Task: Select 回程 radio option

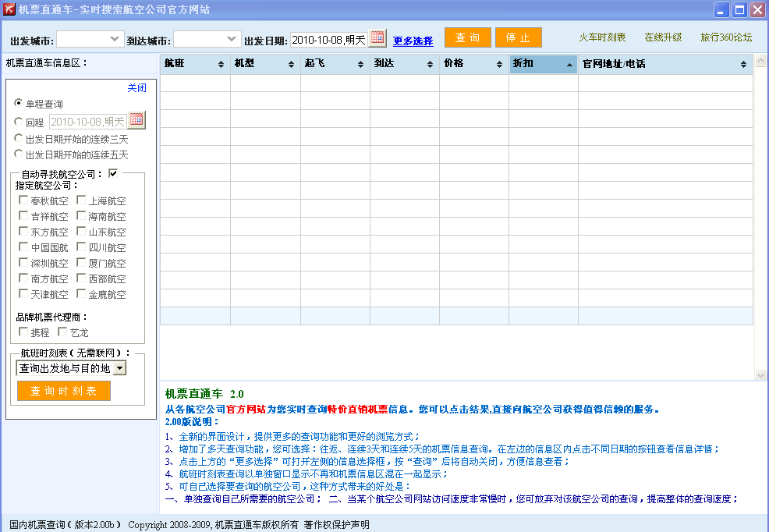Action: coord(19,121)
